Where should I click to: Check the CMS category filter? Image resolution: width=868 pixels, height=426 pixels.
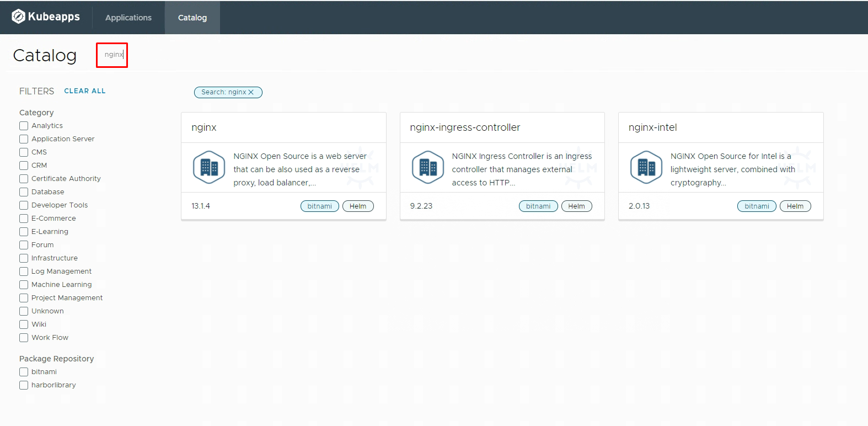[x=24, y=152]
